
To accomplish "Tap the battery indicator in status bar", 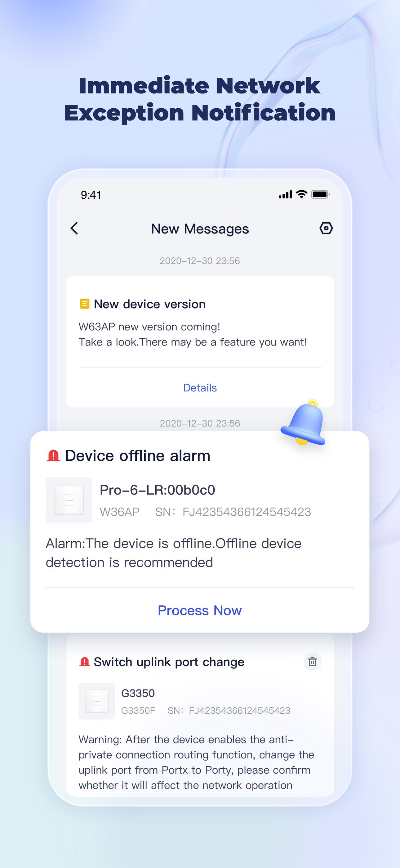I will pyautogui.click(x=320, y=194).
